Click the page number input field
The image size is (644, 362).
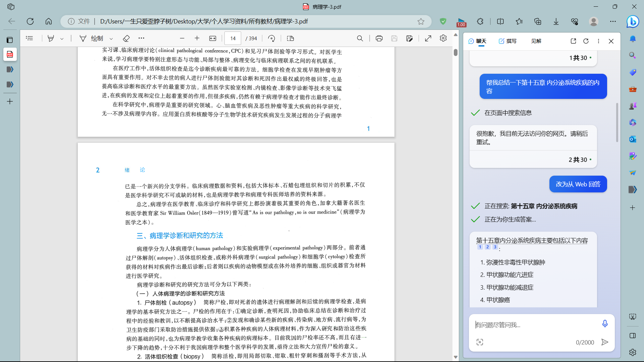pos(233,39)
